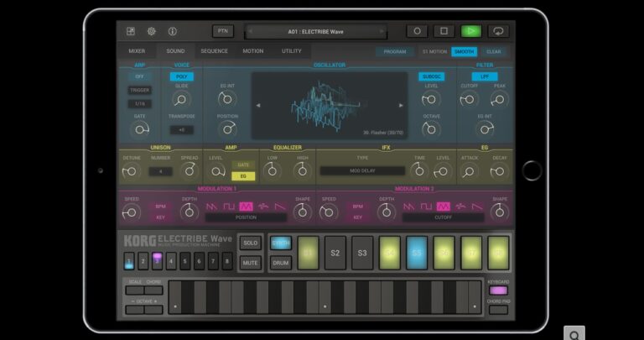Toggle Modulation 1 KEY sync
The image size is (644, 340).
point(160,217)
